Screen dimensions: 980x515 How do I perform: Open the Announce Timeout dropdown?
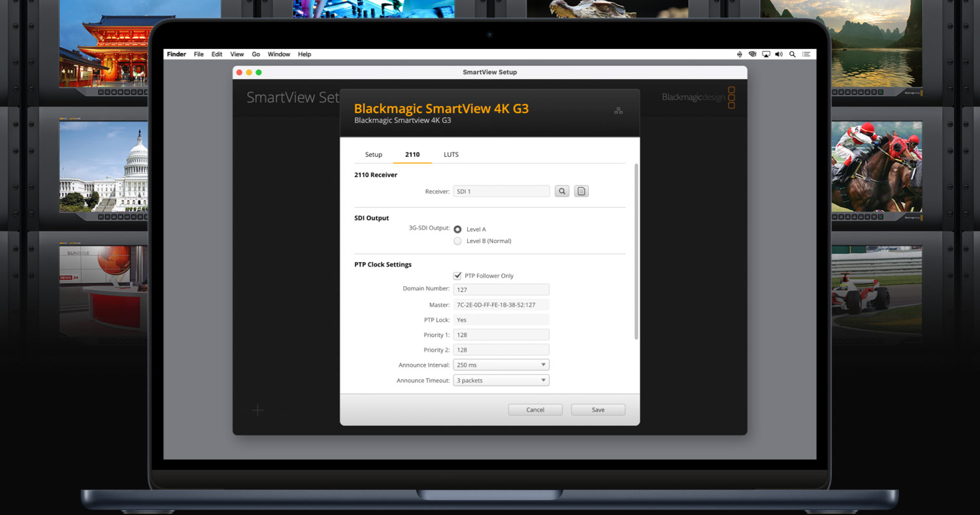[x=500, y=380]
